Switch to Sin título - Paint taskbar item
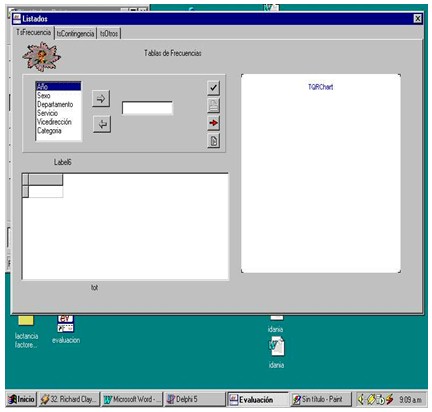The image size is (432, 412). point(320,399)
